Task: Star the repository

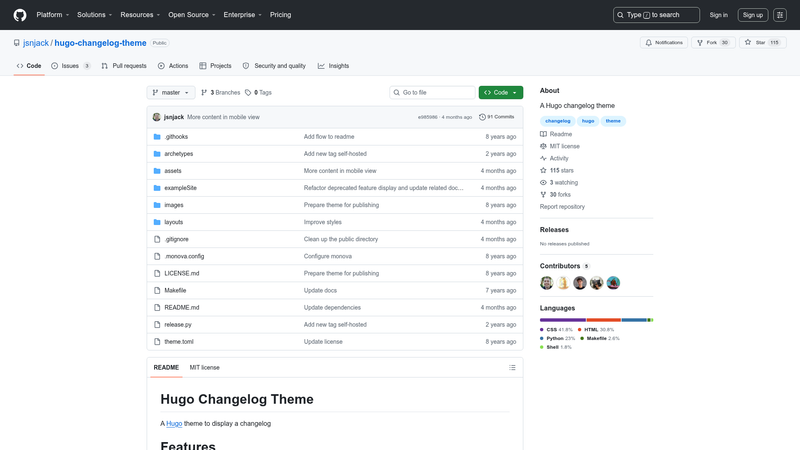Action: 762,43
